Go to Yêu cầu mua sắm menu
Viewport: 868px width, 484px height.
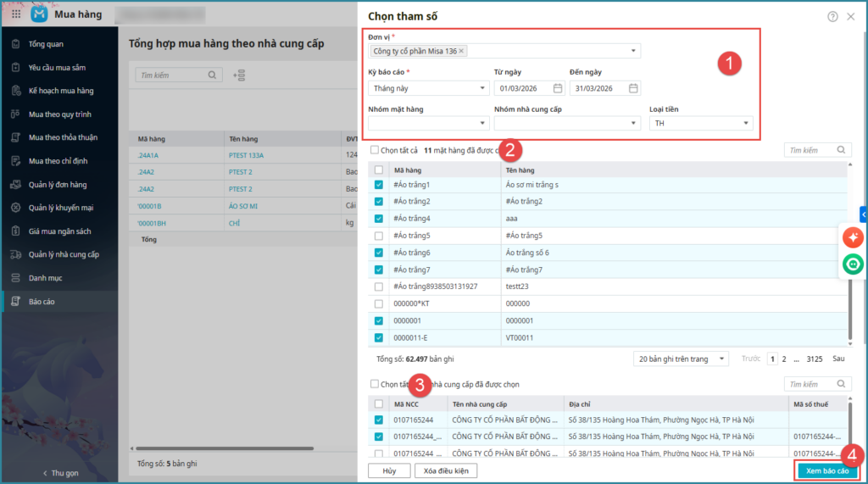57,68
